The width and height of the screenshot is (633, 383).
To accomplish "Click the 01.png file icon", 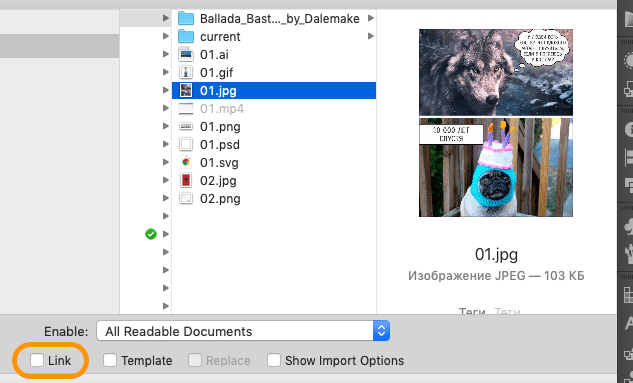I will pos(186,126).
